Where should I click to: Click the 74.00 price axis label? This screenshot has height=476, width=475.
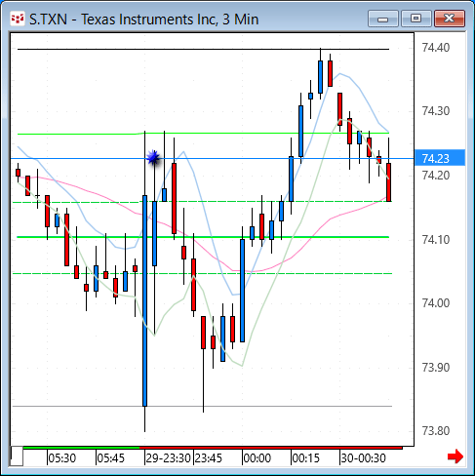click(x=436, y=303)
